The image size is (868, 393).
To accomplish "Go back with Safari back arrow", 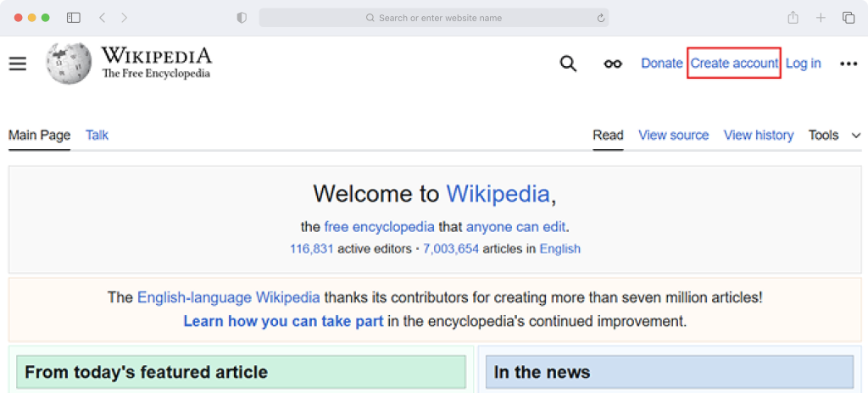I will pos(102,18).
